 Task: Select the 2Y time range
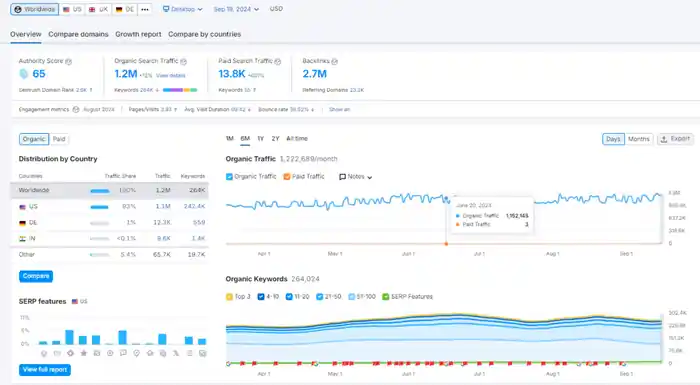275,139
